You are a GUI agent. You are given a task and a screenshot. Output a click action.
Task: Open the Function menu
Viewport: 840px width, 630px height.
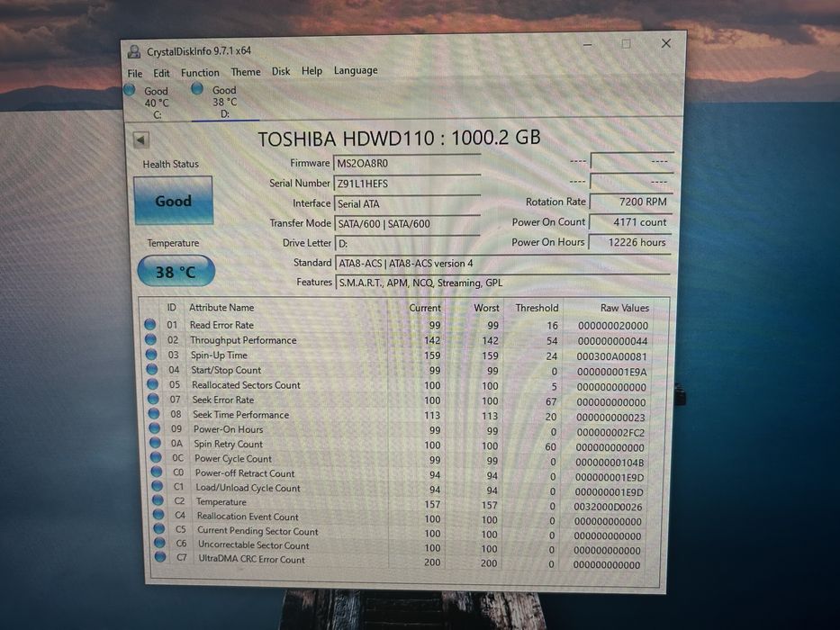(200, 72)
